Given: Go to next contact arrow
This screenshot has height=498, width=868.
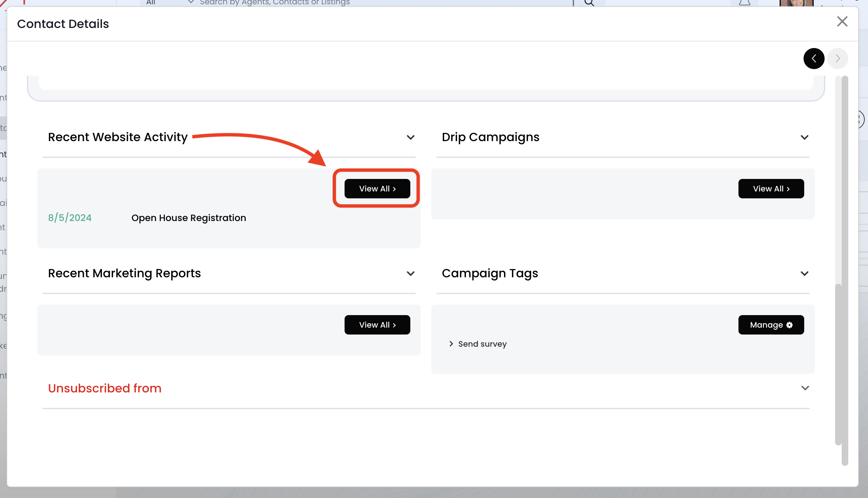Looking at the screenshot, I should click(x=837, y=59).
